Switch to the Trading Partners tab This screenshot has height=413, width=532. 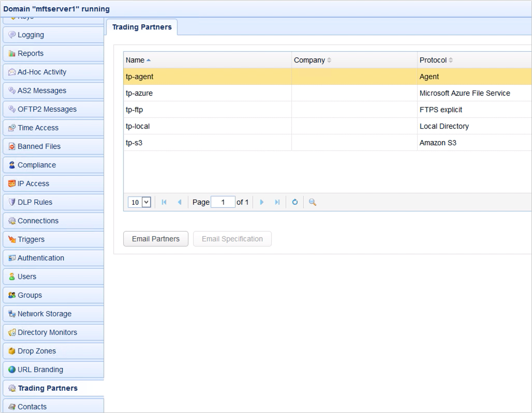pyautogui.click(x=142, y=27)
